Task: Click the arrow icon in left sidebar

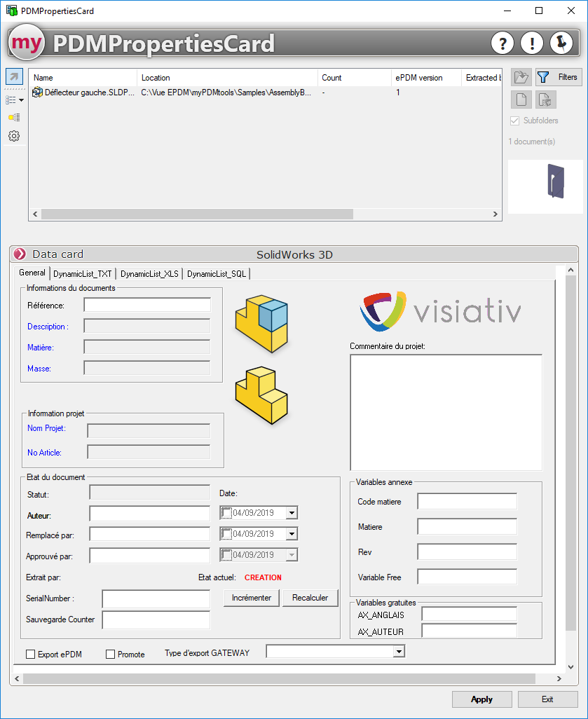Action: [15, 77]
